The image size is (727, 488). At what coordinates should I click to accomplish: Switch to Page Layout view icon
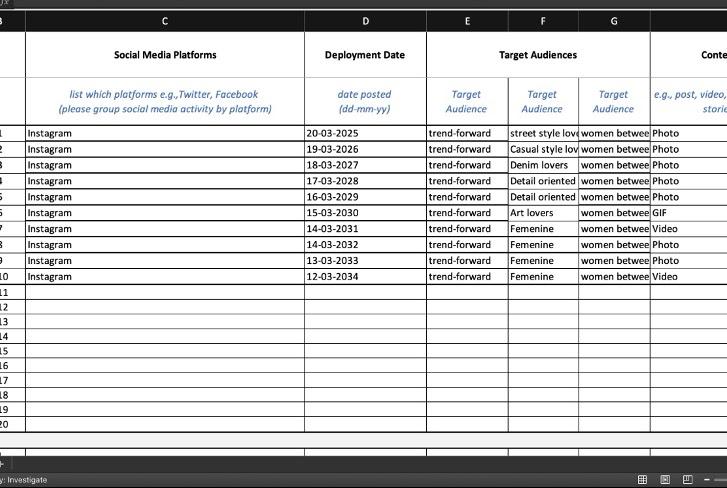tap(665, 479)
